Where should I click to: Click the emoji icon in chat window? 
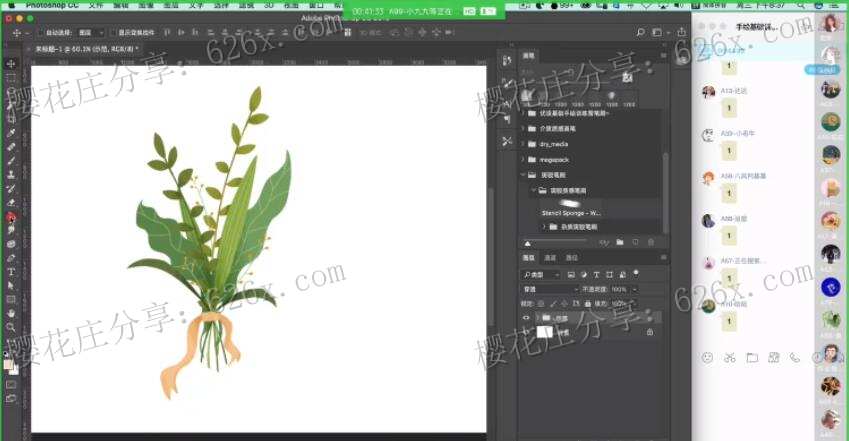point(707,358)
